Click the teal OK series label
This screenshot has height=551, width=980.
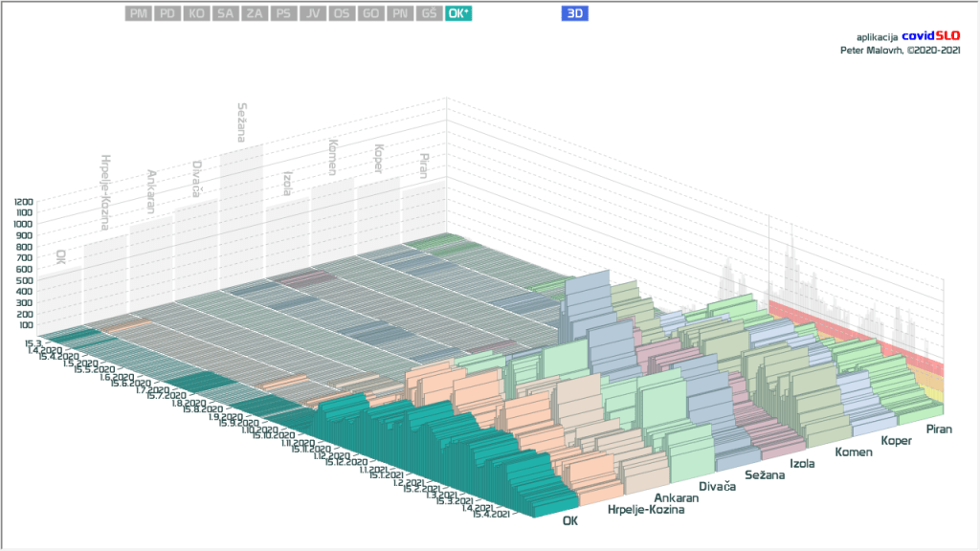tap(570, 521)
